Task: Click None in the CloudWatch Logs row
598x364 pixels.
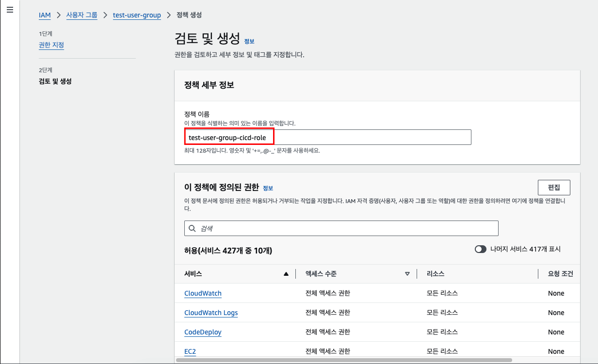Action: pyautogui.click(x=556, y=313)
